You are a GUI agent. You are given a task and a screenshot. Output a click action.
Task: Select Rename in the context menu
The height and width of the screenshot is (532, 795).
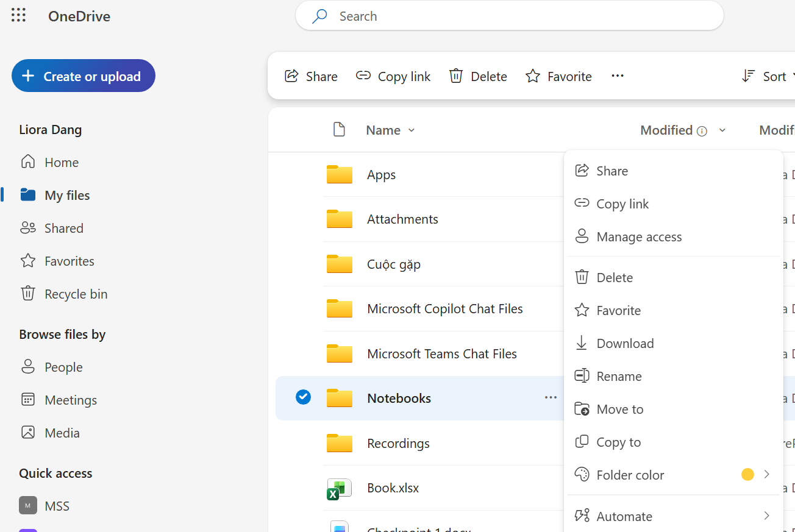[674, 376]
